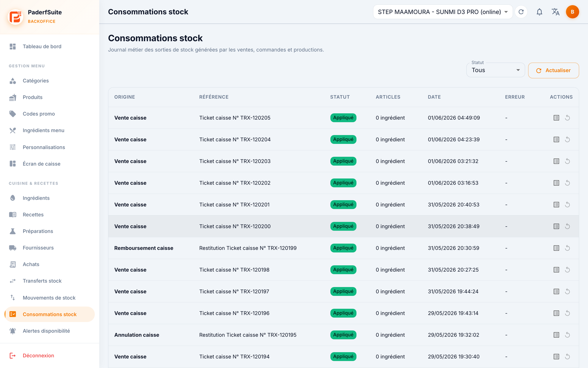Open Écran de caisse
This screenshot has height=368, width=588.
pyautogui.click(x=49, y=164)
